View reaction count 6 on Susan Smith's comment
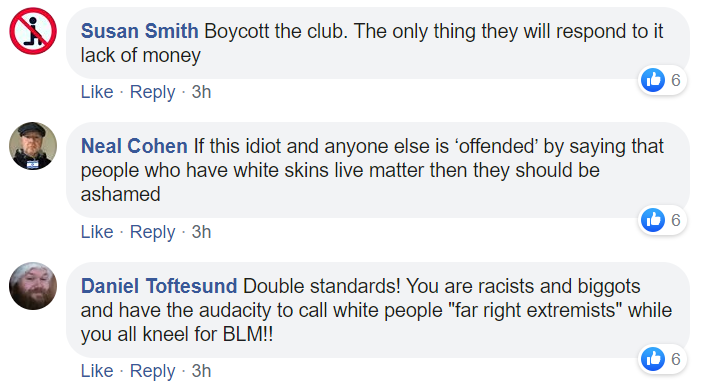The width and height of the screenshot is (726, 384). (676, 80)
